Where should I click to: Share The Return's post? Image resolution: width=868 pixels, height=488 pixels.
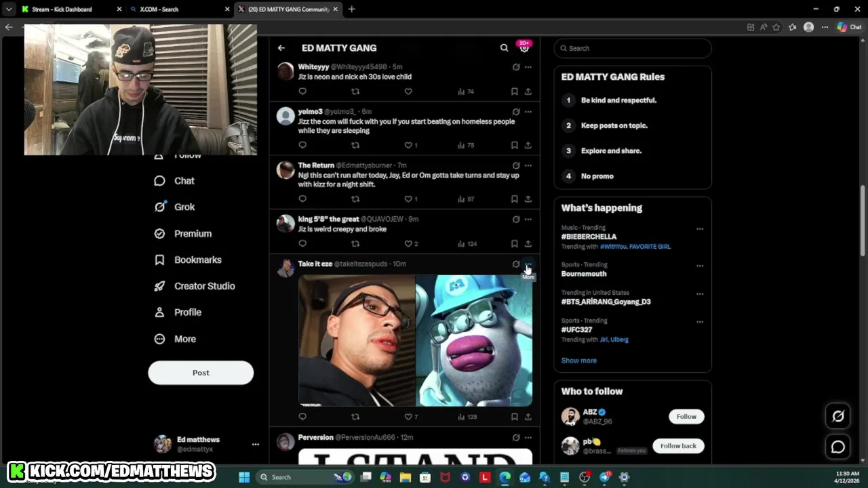click(528, 199)
